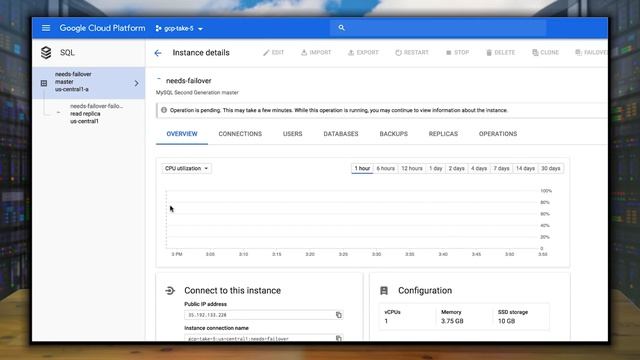Click the needs-failover instance title

(189, 81)
